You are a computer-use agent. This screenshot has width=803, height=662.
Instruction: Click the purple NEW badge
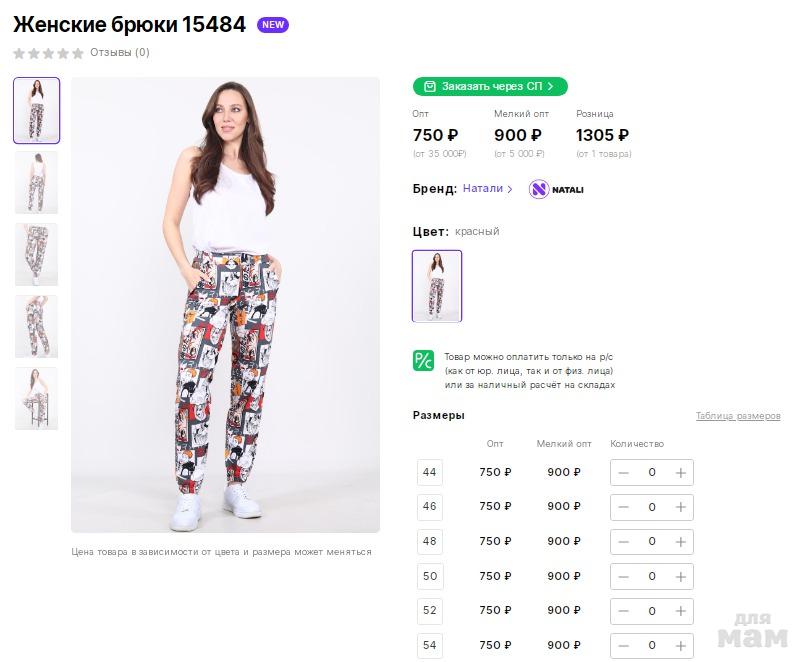[273, 25]
